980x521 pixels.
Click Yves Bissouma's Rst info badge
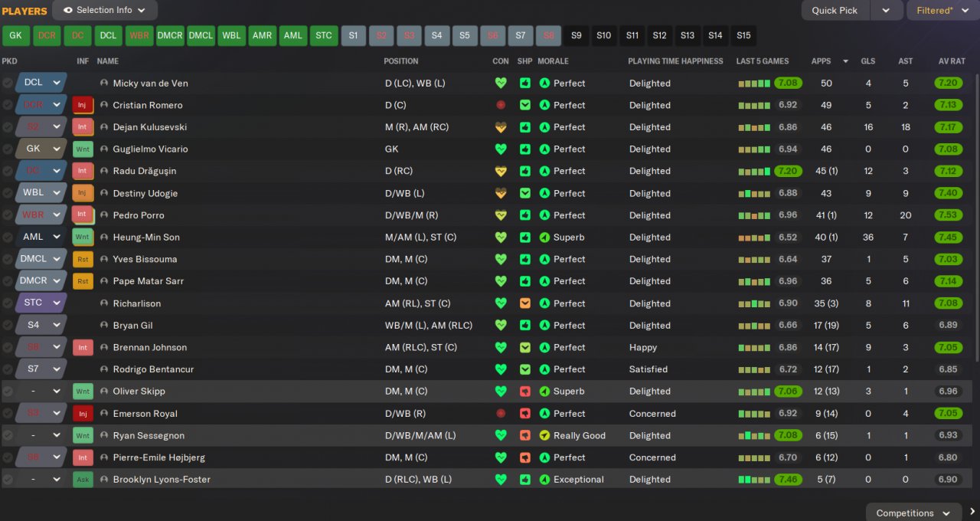(x=83, y=259)
